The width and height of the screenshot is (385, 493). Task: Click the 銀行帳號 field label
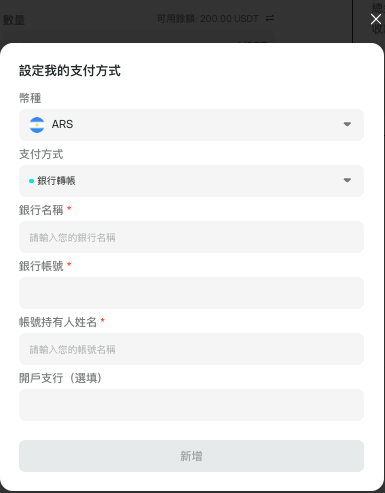click(41, 266)
